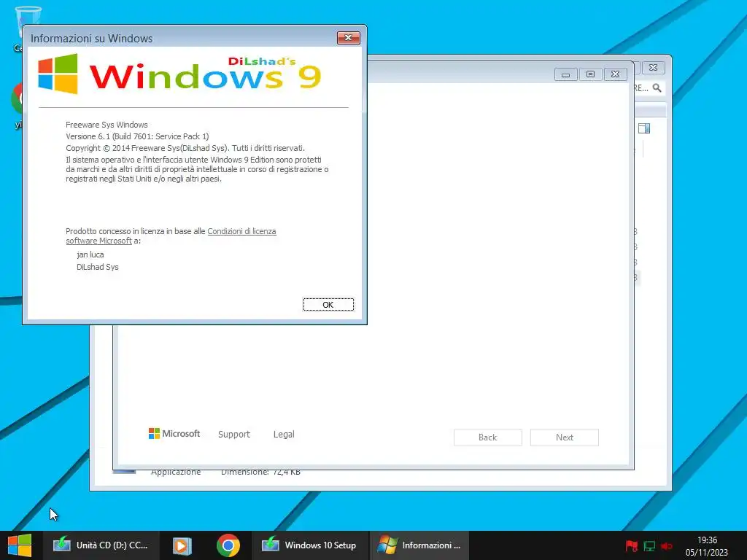Click Next in Windows 10 Setup
The width and height of the screenshot is (747, 560).
coord(564,437)
